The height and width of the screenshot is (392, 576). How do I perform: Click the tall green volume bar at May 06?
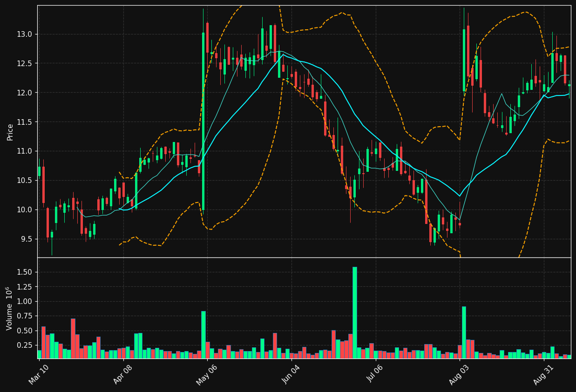coord(203,335)
